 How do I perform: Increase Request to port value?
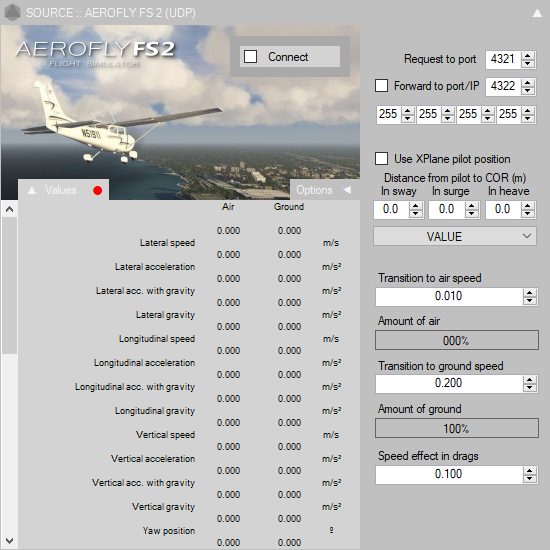[x=528, y=55]
